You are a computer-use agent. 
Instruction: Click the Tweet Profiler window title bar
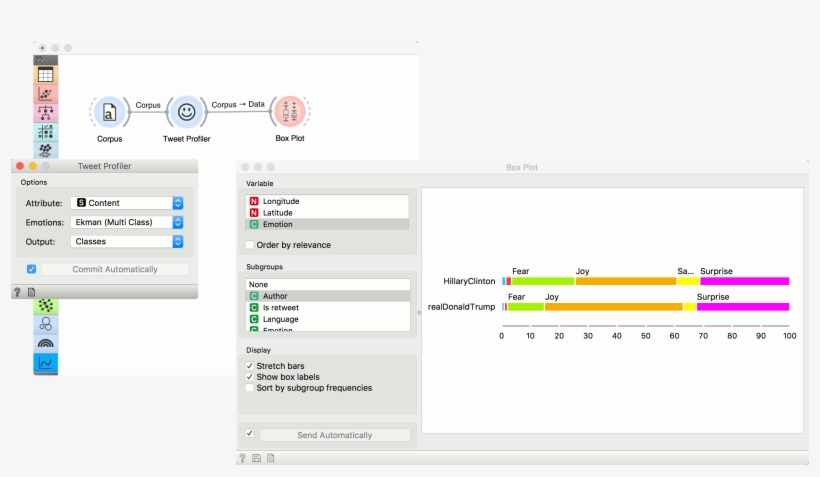[x=105, y=166]
